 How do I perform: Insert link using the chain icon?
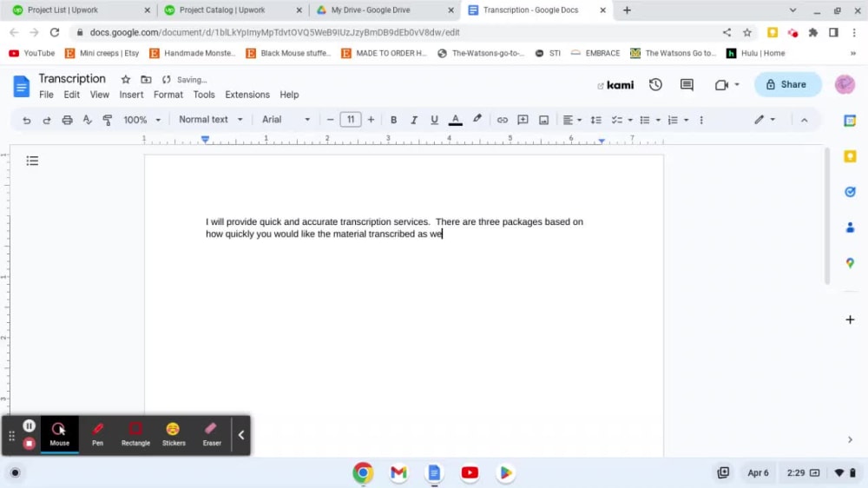click(502, 120)
